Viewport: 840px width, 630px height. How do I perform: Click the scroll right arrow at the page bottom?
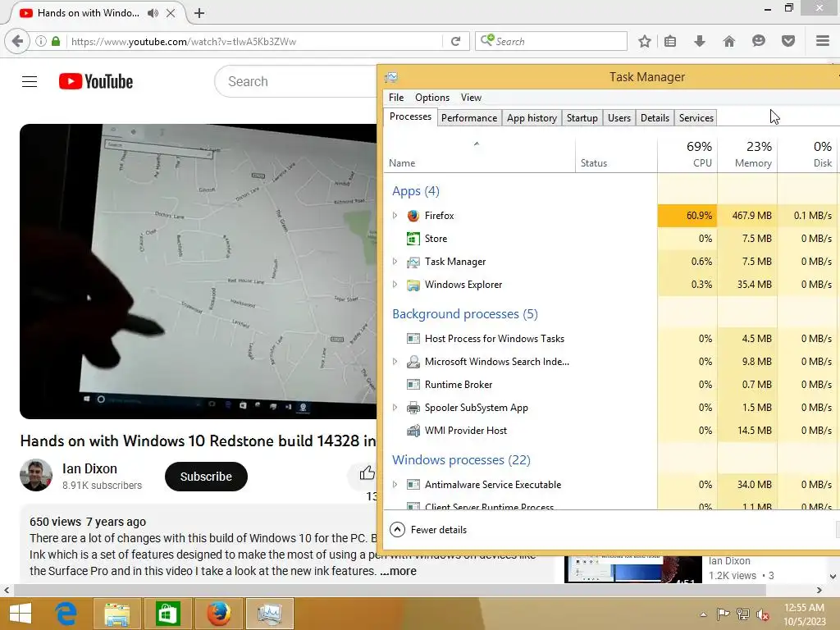click(819, 591)
